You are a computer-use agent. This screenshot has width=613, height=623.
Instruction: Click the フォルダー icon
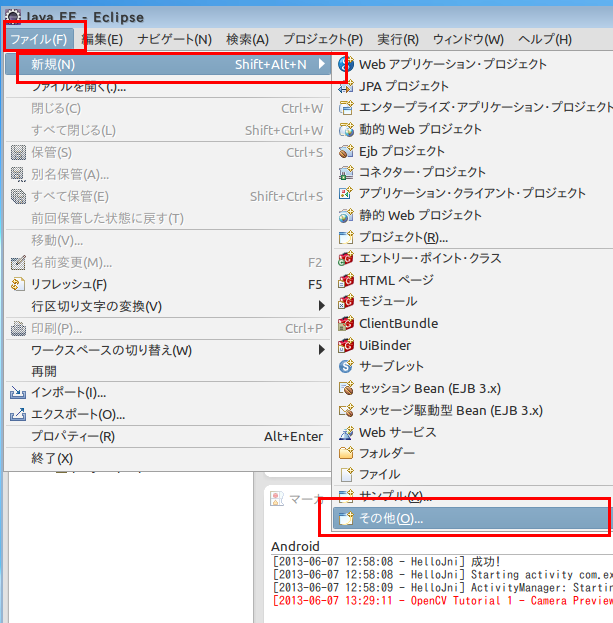tap(346, 453)
